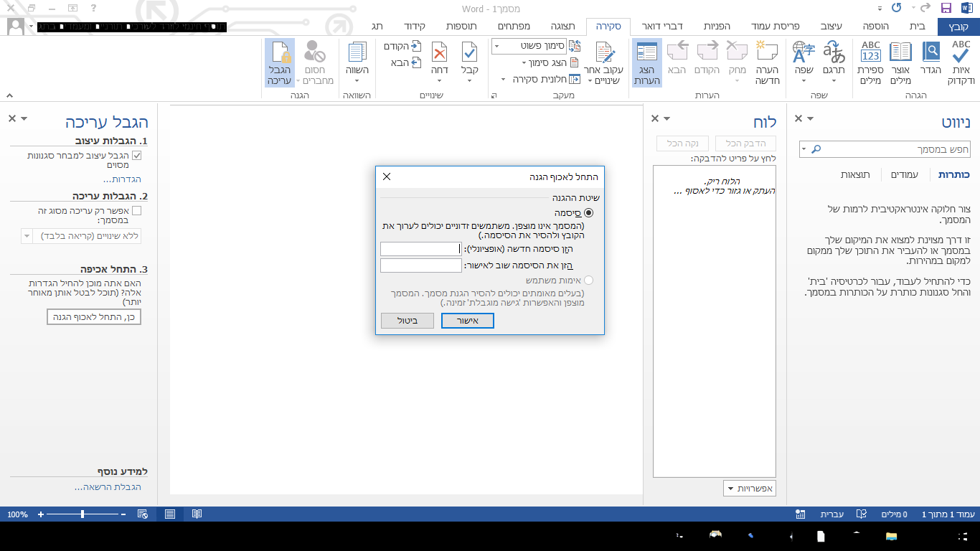This screenshot has height=551, width=980.
Task: Open the קובץ file tab
Action: [x=958, y=27]
